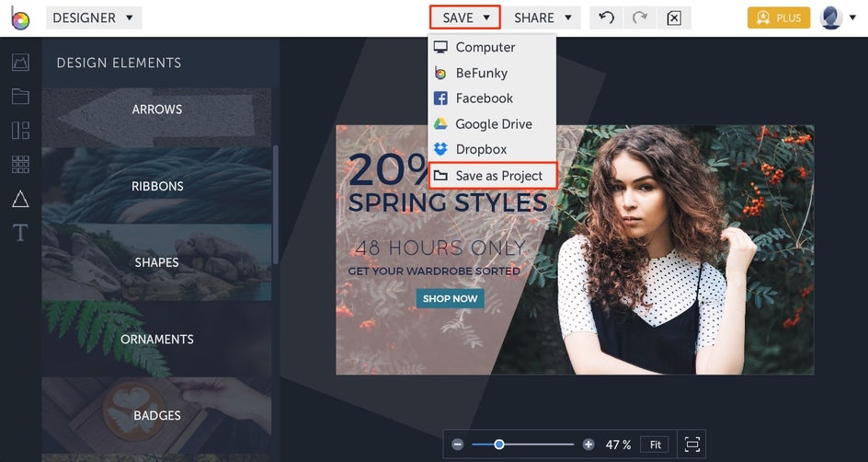The image size is (868, 462).
Task: Choose Computer in the Save menu
Action: click(492, 47)
